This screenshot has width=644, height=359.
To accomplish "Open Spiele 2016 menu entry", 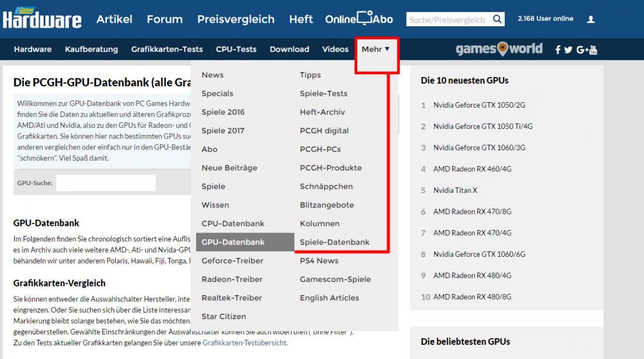I will 223,112.
